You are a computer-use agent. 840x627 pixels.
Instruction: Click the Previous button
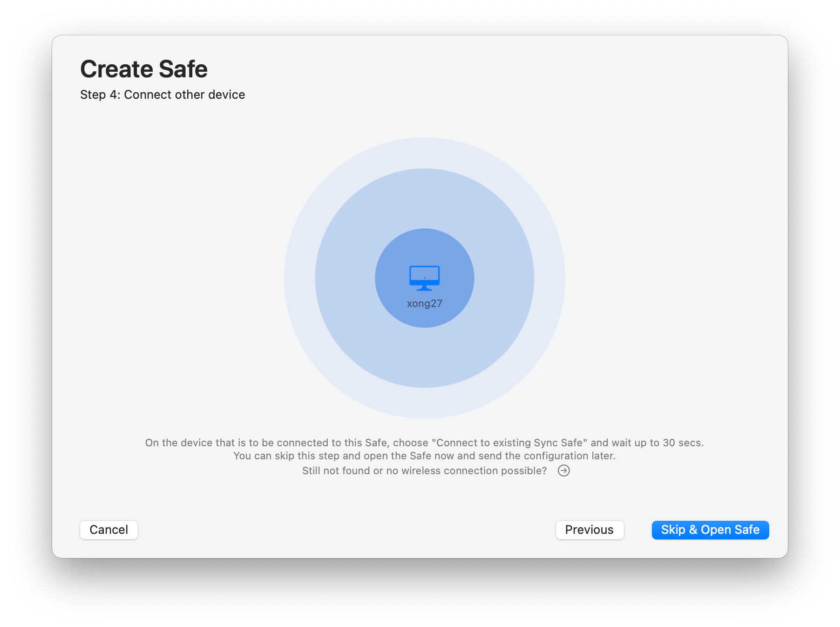pos(589,530)
